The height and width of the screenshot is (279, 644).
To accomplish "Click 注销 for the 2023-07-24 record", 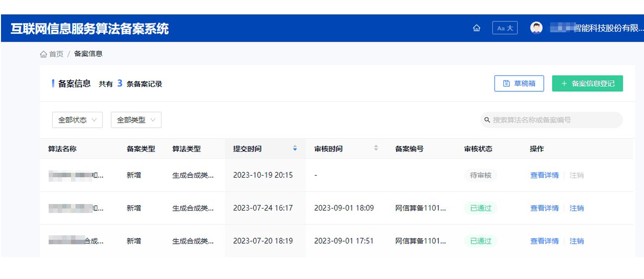I will click(576, 208).
